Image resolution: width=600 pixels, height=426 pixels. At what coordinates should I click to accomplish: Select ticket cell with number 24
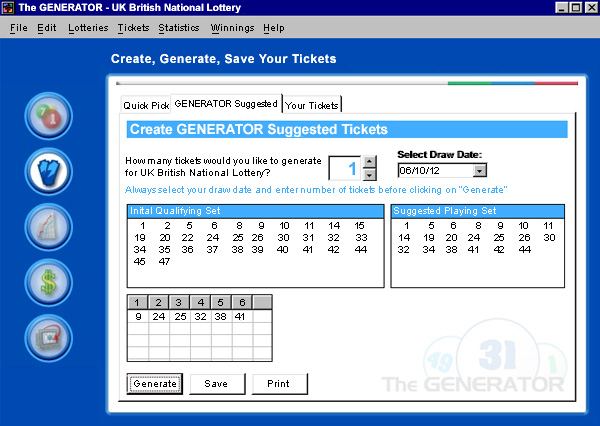158,317
